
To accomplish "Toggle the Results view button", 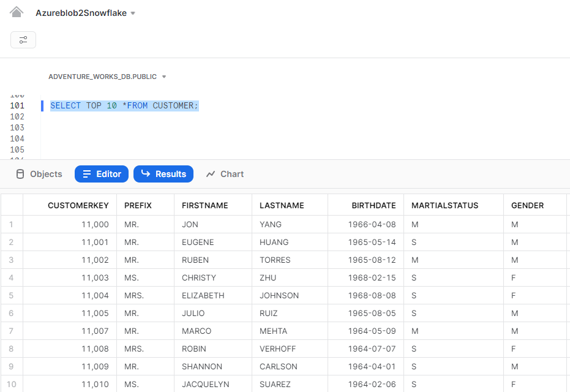I will [163, 174].
